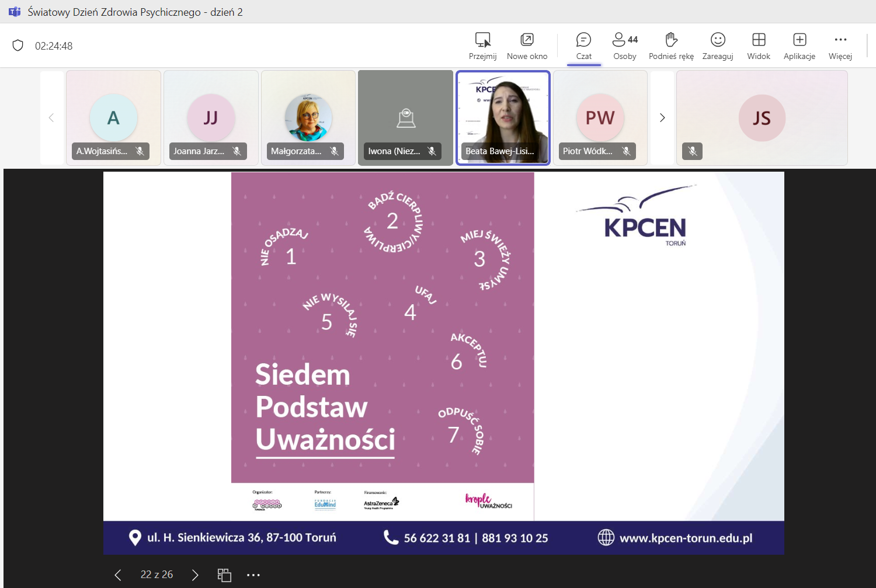Open Więcej more options menu
Viewport: 876px width, 588px height.
(840, 46)
